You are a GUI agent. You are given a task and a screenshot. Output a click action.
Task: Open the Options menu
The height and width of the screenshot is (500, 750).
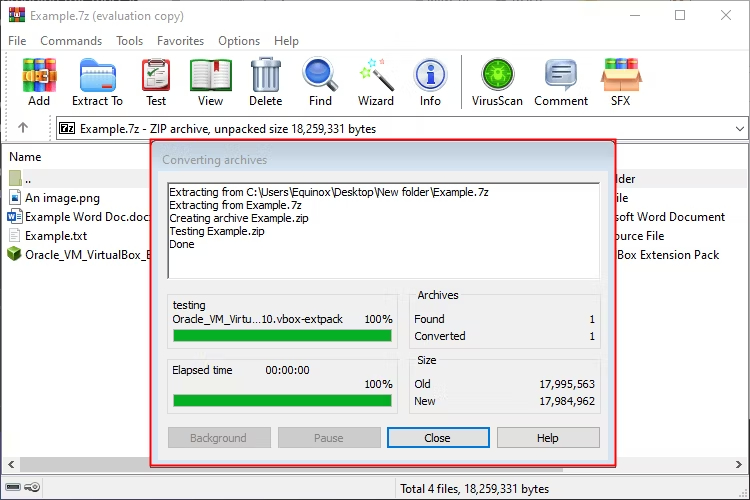(239, 41)
